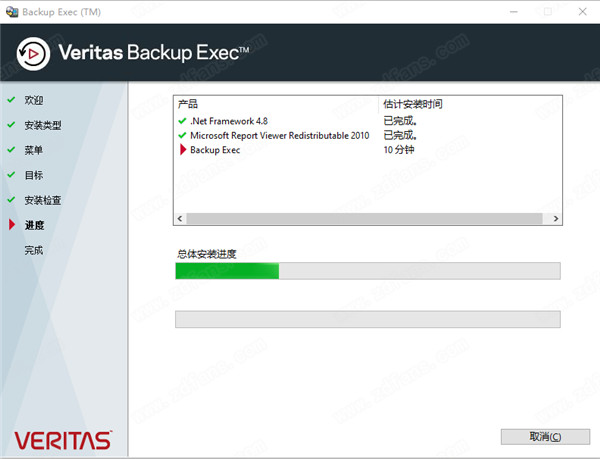Click the Backup Exec title bar app icon
600x459 pixels.
tap(12, 12)
